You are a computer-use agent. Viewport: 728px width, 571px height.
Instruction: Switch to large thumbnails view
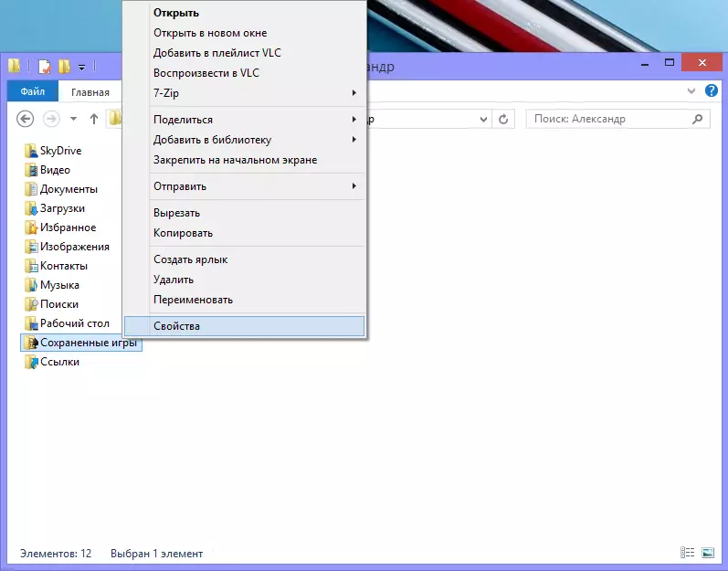click(x=708, y=552)
